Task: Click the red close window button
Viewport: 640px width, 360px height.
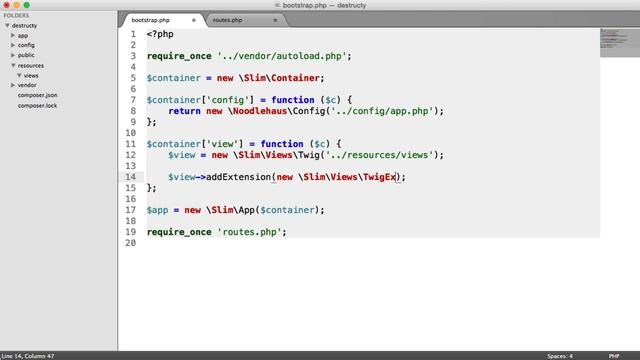Action: (x=6, y=5)
